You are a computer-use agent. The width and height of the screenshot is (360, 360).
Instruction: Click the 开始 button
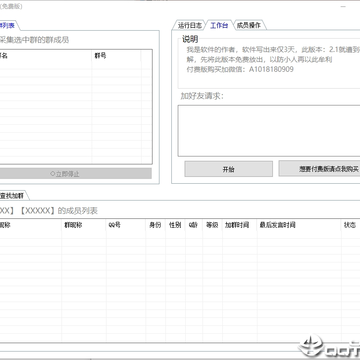(229, 169)
